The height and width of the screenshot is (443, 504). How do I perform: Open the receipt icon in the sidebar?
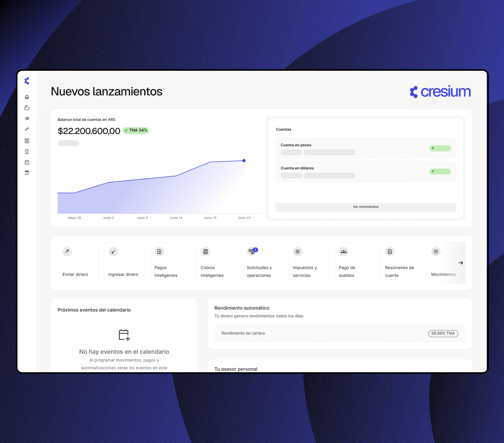pos(27,141)
